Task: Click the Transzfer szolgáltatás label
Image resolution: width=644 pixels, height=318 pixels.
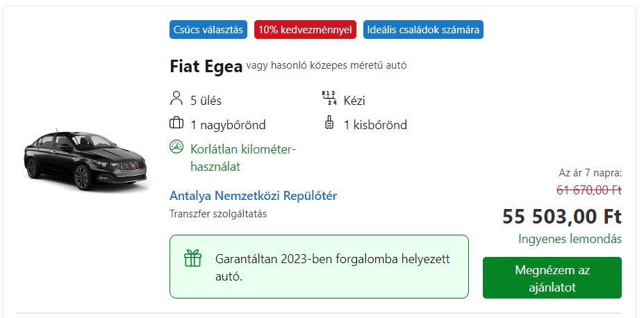Action: [218, 214]
